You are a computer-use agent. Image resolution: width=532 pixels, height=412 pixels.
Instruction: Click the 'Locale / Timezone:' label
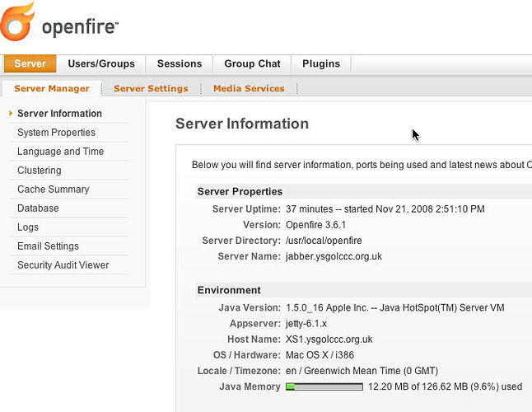point(239,371)
